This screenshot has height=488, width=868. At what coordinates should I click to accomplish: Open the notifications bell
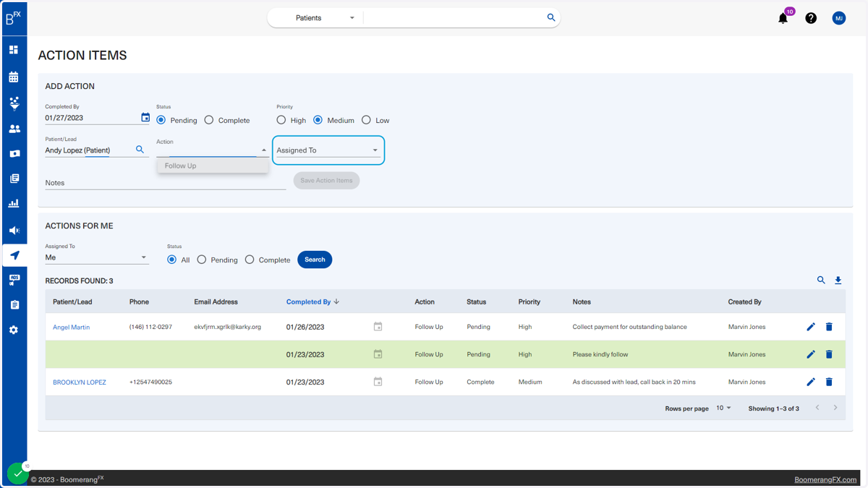coord(783,18)
